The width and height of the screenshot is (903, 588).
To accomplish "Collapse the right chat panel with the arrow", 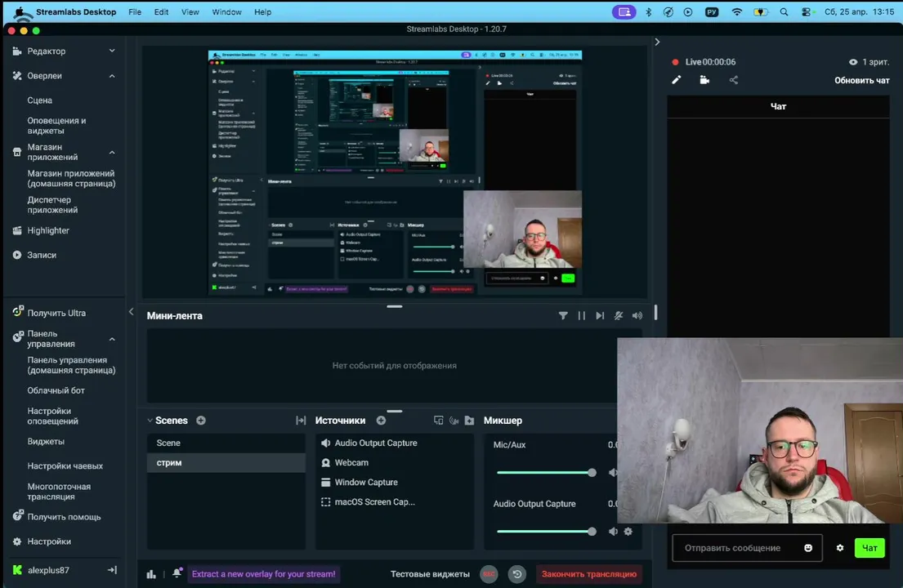I will pyautogui.click(x=657, y=42).
